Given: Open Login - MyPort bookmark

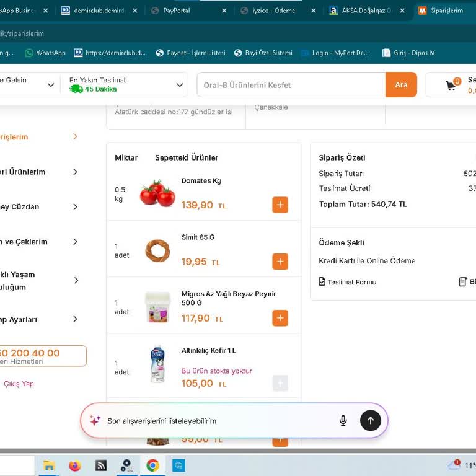Looking at the screenshot, I should coord(335,53).
